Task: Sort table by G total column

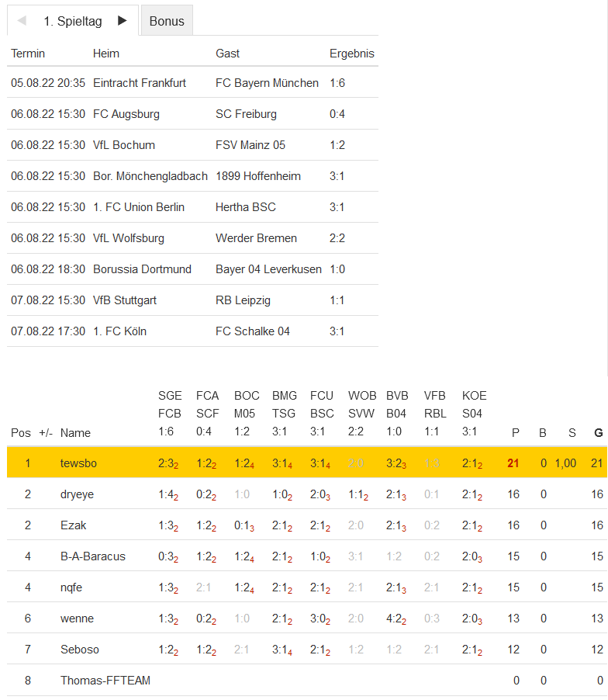Action: coord(598,432)
